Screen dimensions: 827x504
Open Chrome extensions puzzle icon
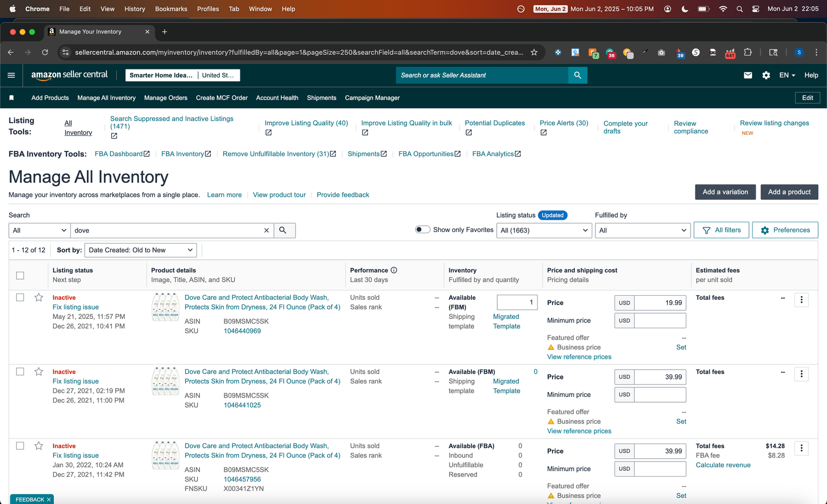(747, 52)
